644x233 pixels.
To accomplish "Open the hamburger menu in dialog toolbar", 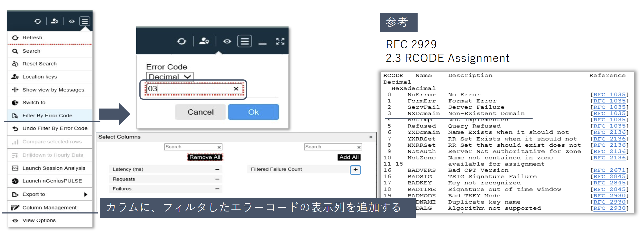I will [x=244, y=41].
